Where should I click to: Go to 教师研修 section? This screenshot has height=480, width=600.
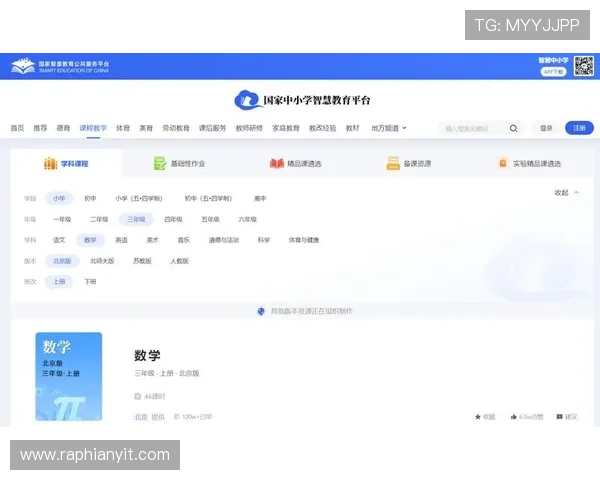249,128
